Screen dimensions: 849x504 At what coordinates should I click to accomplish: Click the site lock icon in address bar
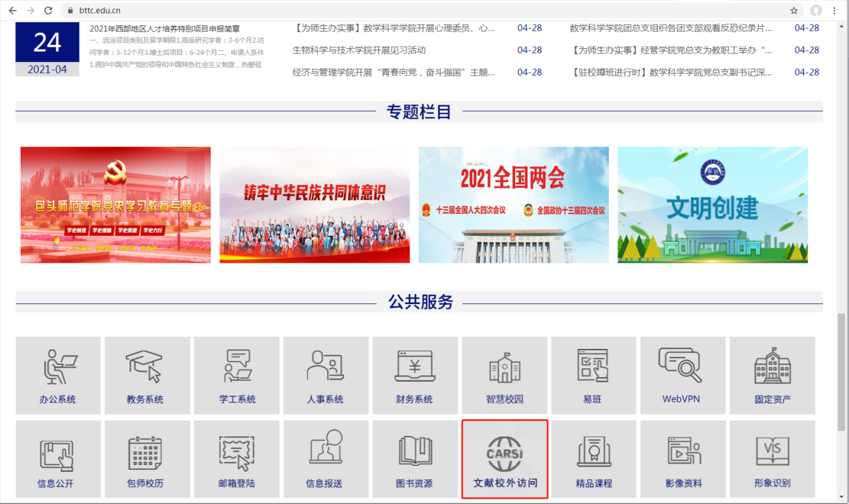coord(71,11)
